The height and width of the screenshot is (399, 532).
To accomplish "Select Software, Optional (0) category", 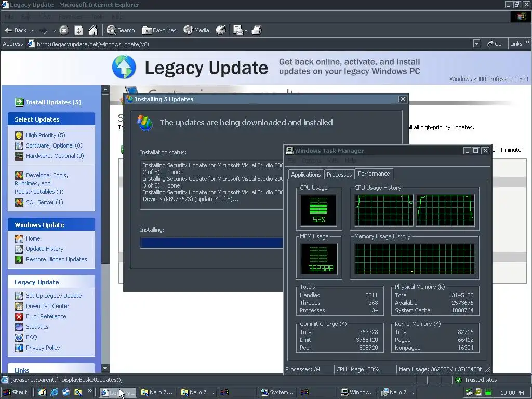I will 54,145.
